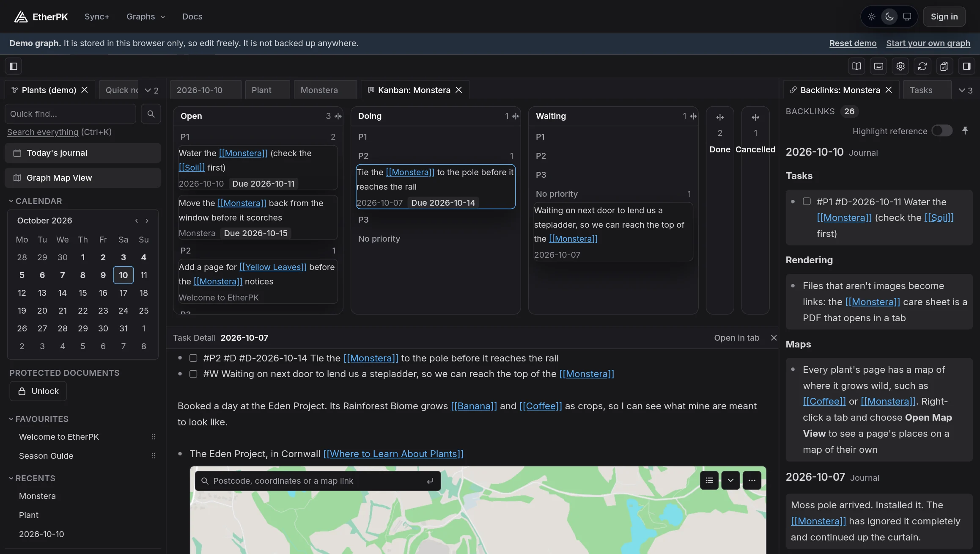
Task: Check the Waiting on next door task checkbox
Action: tap(193, 374)
